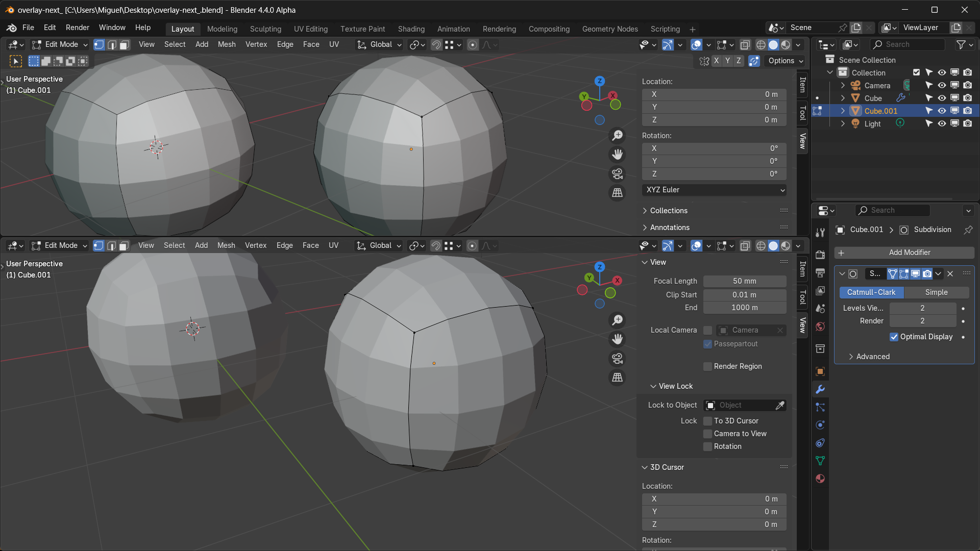Open the Collection properties tab
Image resolution: width=980 pixels, height=551 pixels.
click(820, 349)
